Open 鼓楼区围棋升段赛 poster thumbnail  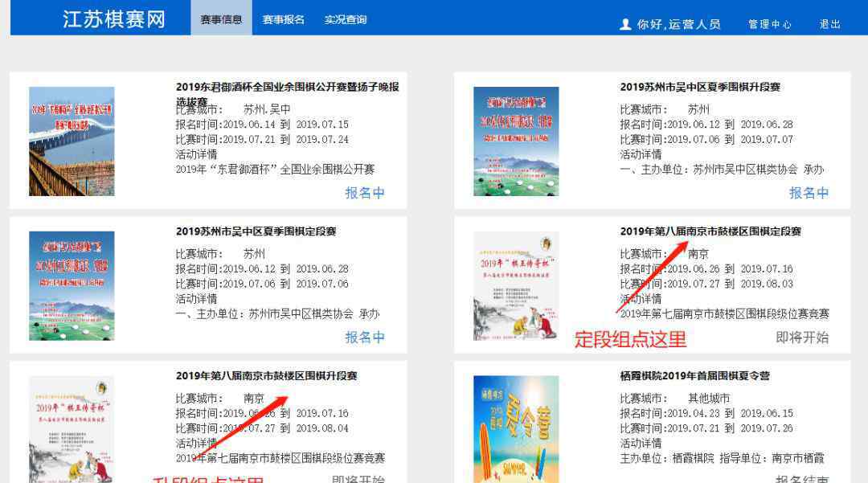click(72, 429)
